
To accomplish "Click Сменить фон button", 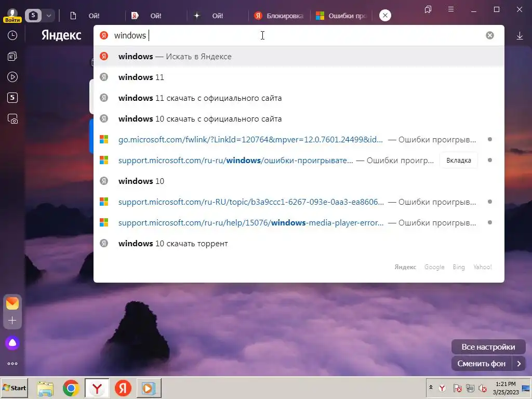I will pyautogui.click(x=482, y=364).
